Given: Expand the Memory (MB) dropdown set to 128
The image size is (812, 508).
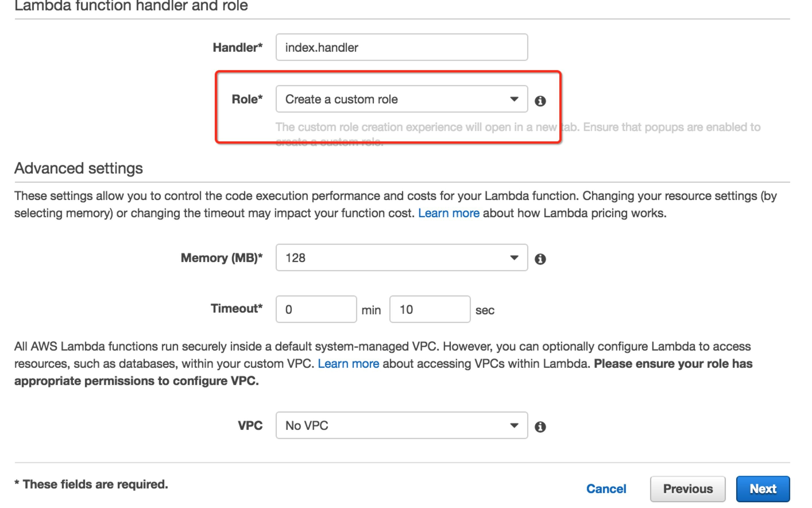Looking at the screenshot, I should click(401, 257).
